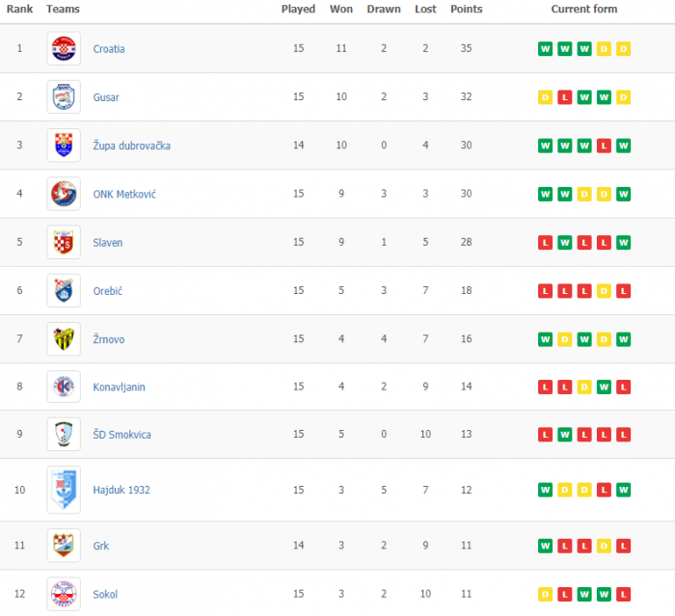Open Sokol team link
The image size is (675, 616).
(105, 594)
